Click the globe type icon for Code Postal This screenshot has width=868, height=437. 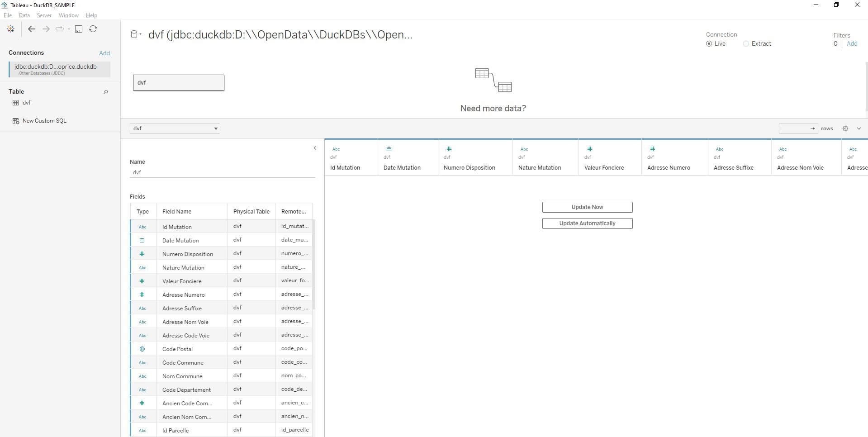[x=142, y=349]
